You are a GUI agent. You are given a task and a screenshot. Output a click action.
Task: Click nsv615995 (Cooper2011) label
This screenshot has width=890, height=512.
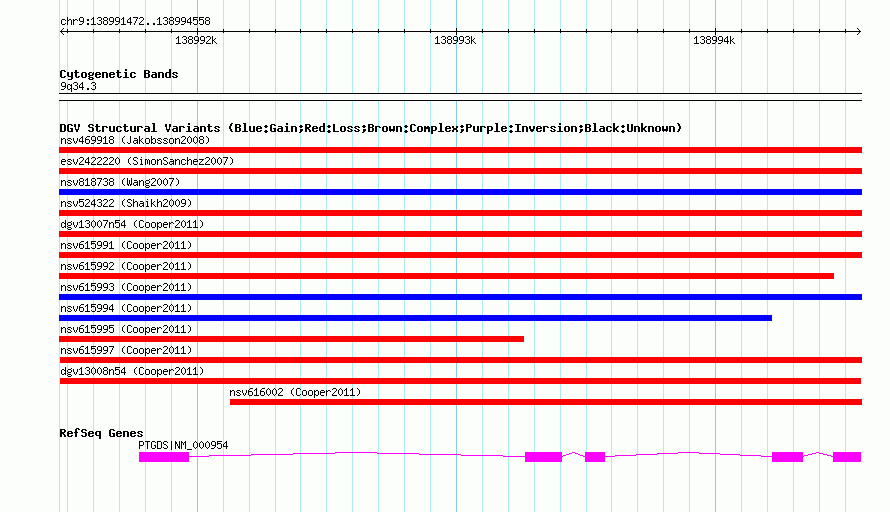click(x=126, y=329)
